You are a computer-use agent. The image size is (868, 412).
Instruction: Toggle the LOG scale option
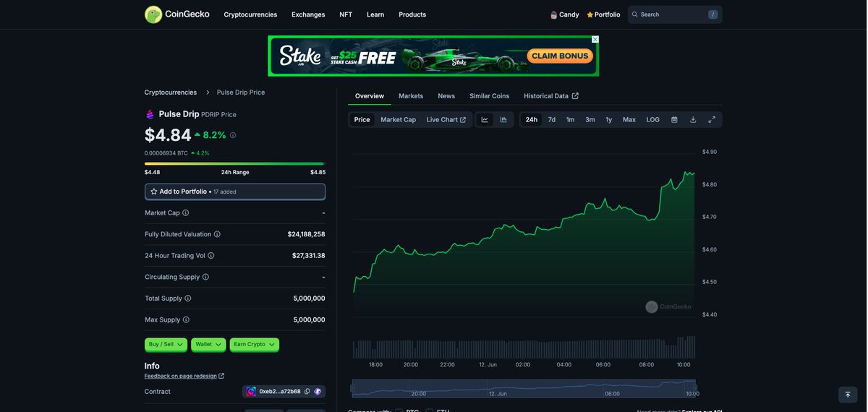[x=653, y=120]
